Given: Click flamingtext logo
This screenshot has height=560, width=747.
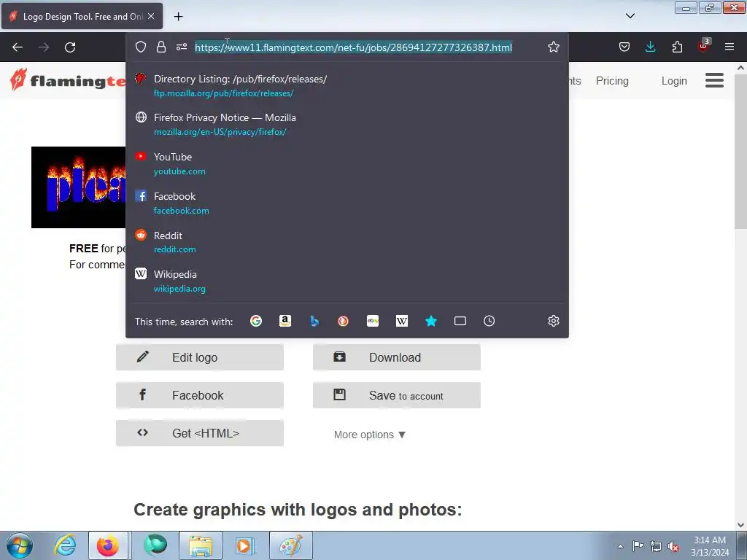Looking at the screenshot, I should (x=67, y=79).
